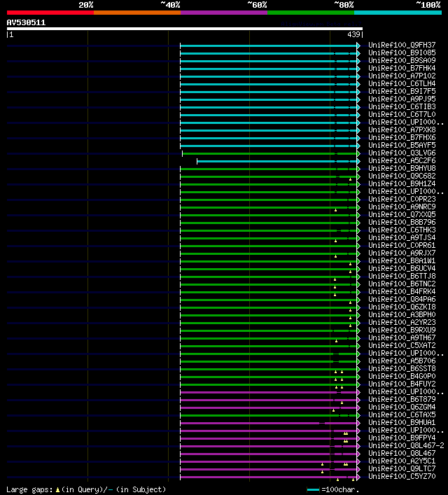Image resolution: width=448 pixels, height=495 pixels.
Task: Open hit UniRef100_Q9FH37
Action: 402,45
